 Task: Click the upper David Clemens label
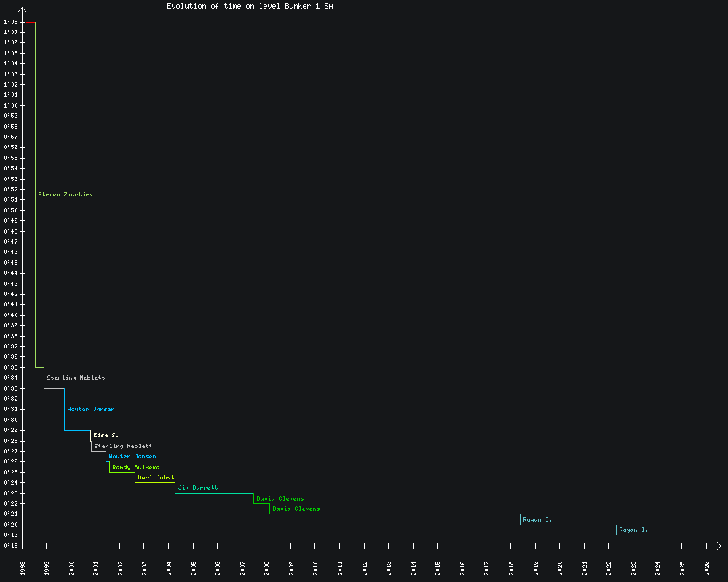point(280,498)
